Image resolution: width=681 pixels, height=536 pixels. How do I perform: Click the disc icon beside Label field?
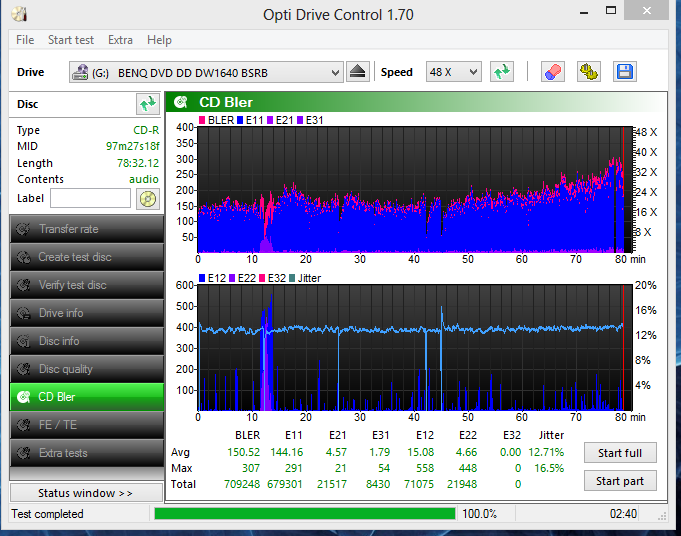pos(148,199)
